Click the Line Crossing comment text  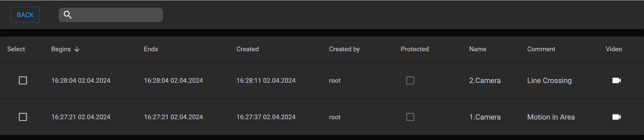pos(549,80)
